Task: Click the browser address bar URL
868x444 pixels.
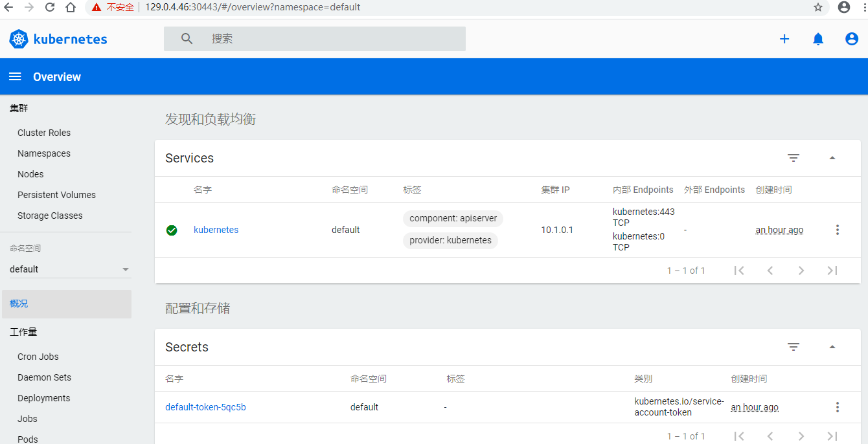Action: tap(253, 8)
